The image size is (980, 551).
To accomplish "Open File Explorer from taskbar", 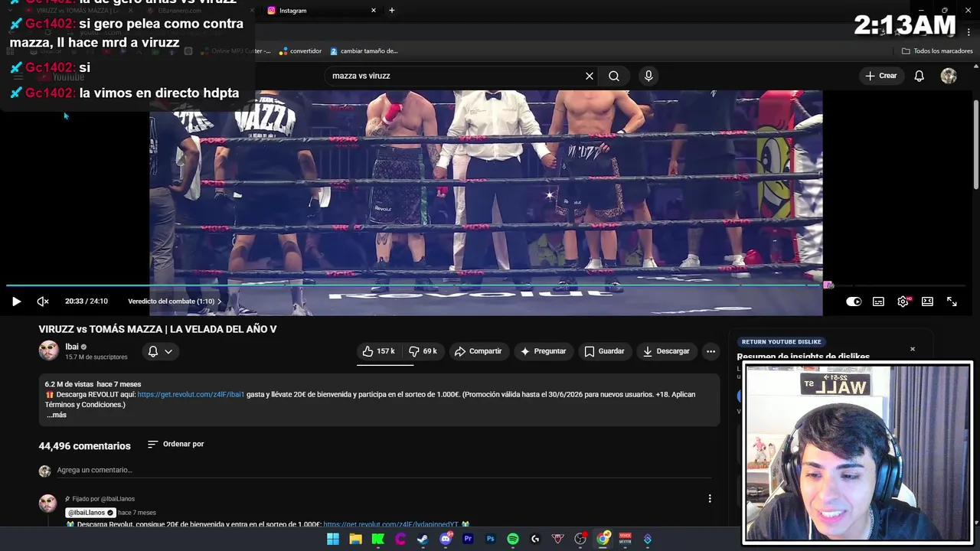I will (x=355, y=539).
